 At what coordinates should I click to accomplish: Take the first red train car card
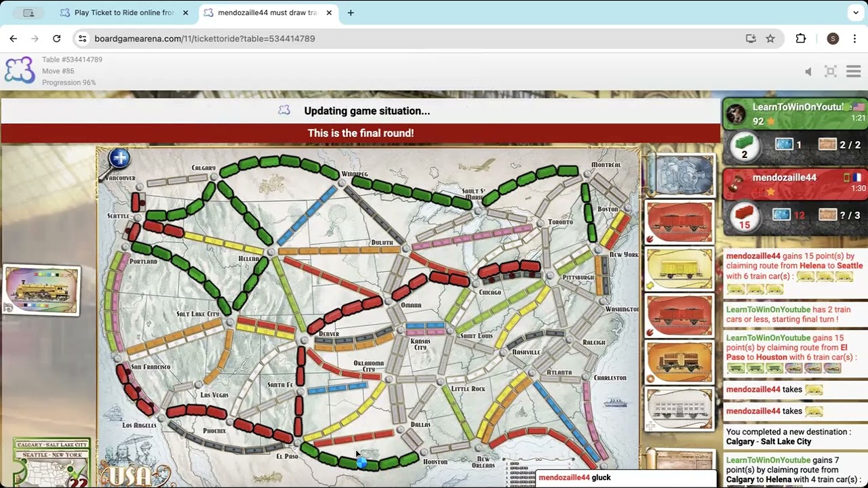(679, 222)
